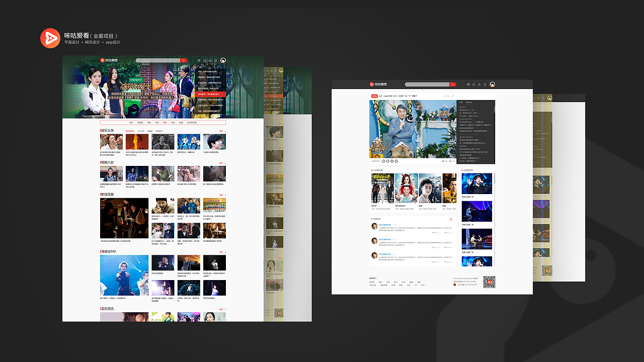Viewport: 644px width, 362px height.
Task: Select the red highlighted item in the banner list
Action: tap(210, 94)
